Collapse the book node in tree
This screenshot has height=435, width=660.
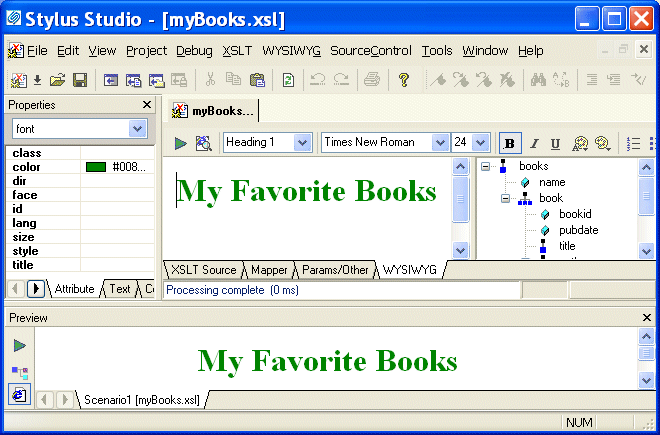click(x=507, y=198)
